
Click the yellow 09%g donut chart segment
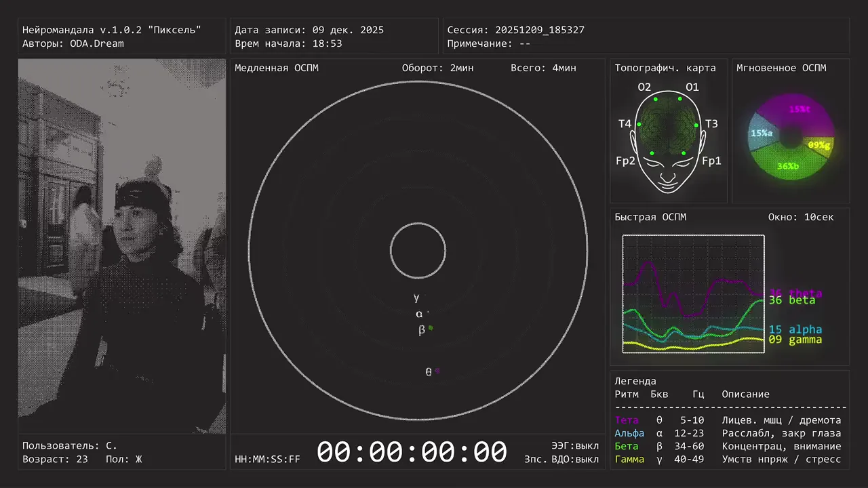click(x=819, y=145)
